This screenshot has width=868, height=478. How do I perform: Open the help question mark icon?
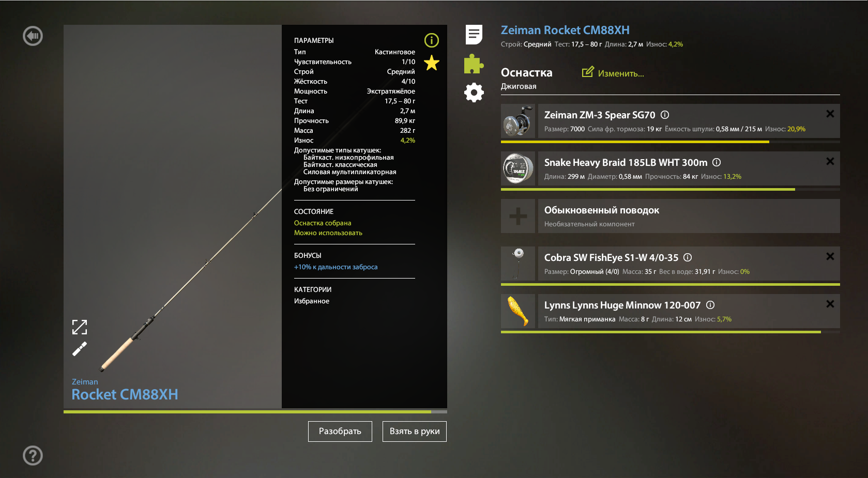coord(33,455)
